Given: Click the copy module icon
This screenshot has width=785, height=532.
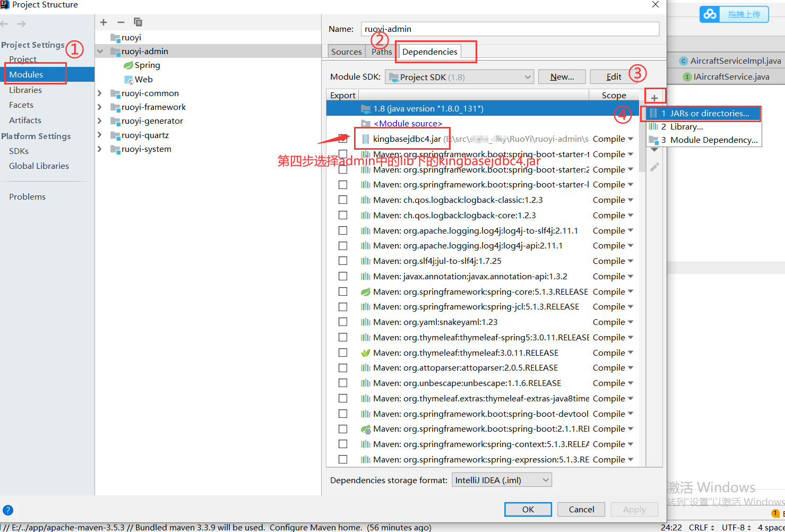Looking at the screenshot, I should 138,22.
